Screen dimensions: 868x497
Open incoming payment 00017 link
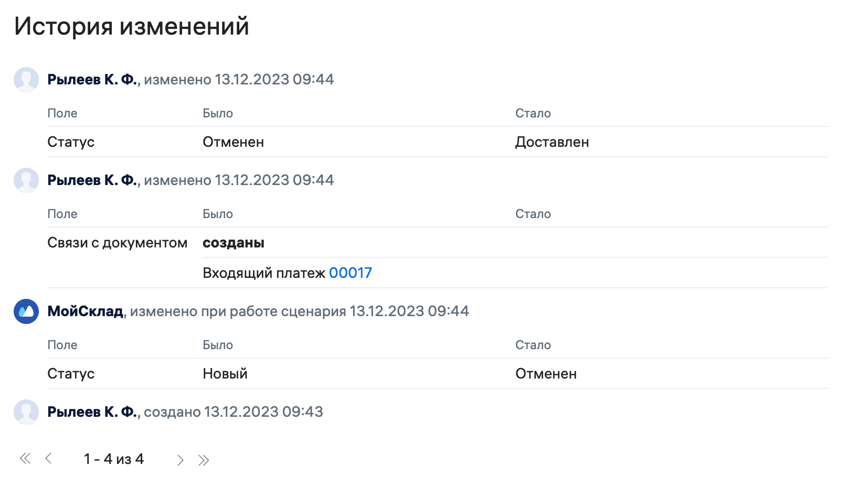[x=351, y=273]
